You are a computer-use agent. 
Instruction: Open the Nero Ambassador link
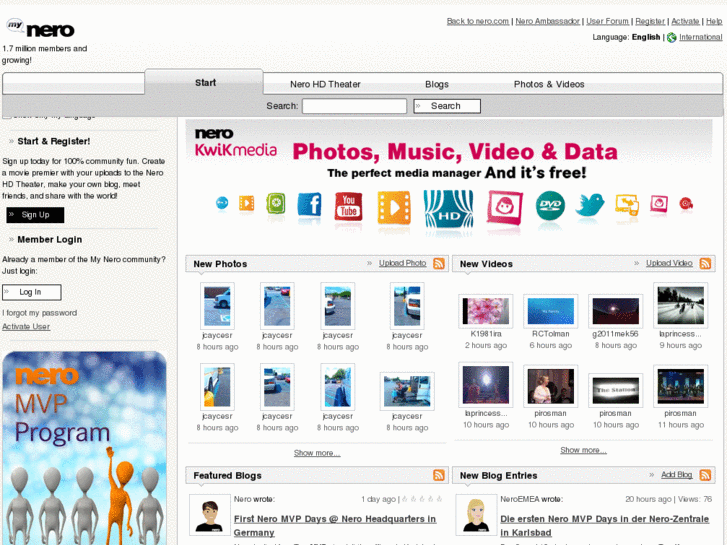coord(548,21)
